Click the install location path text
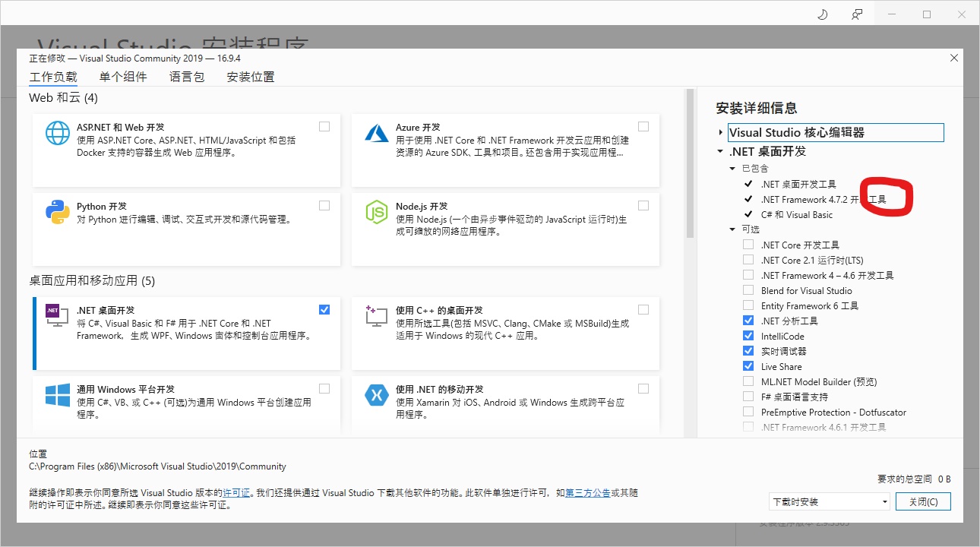The image size is (980, 547). (x=157, y=466)
